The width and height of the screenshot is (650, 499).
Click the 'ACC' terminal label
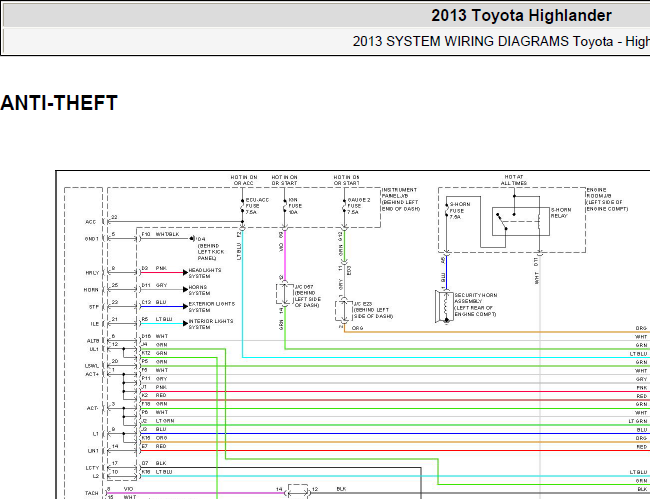(x=91, y=222)
